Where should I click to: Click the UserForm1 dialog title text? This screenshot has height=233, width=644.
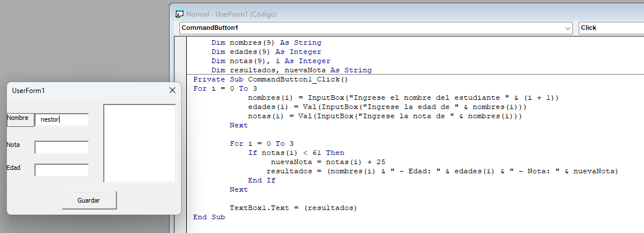point(28,91)
